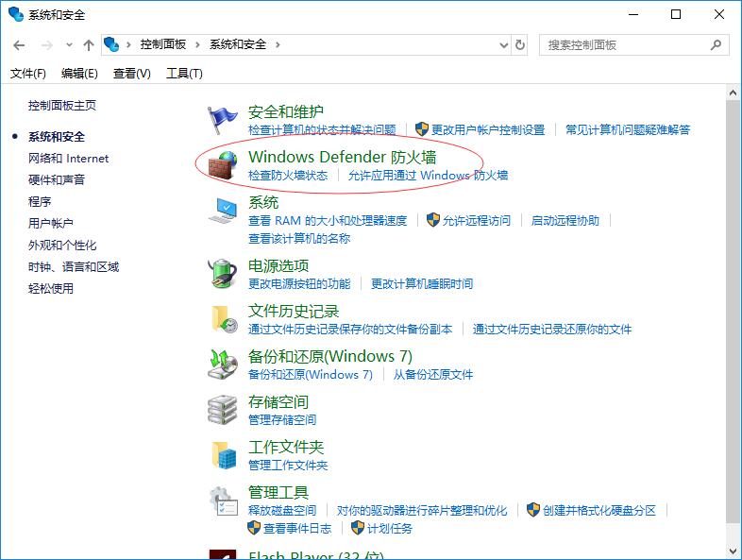Screen dimensions: 742x560
Task: Click the back arrow navigation button
Action: coord(19,45)
